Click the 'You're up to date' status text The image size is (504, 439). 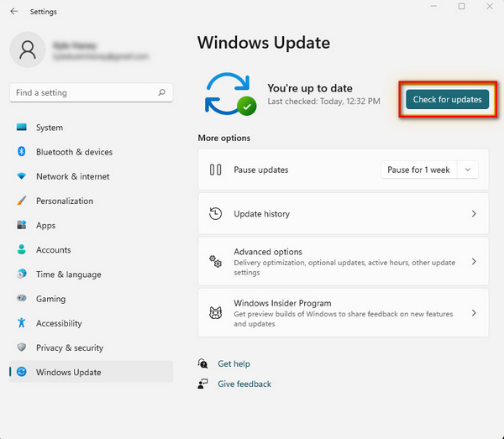coord(310,88)
